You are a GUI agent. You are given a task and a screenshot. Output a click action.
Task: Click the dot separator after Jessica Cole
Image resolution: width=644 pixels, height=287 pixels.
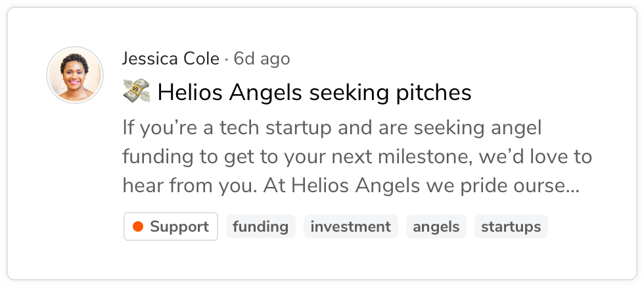coord(226,60)
